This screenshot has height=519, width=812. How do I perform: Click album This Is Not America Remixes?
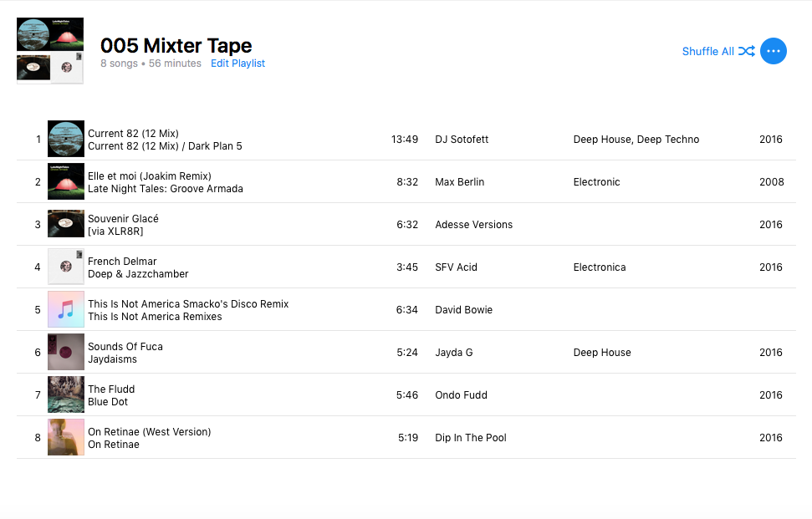155,317
